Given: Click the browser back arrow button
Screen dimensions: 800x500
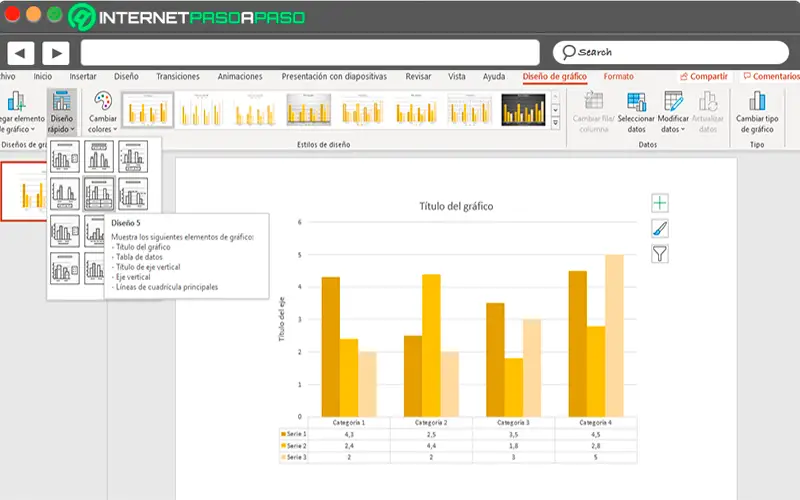Looking at the screenshot, I should coord(20,53).
